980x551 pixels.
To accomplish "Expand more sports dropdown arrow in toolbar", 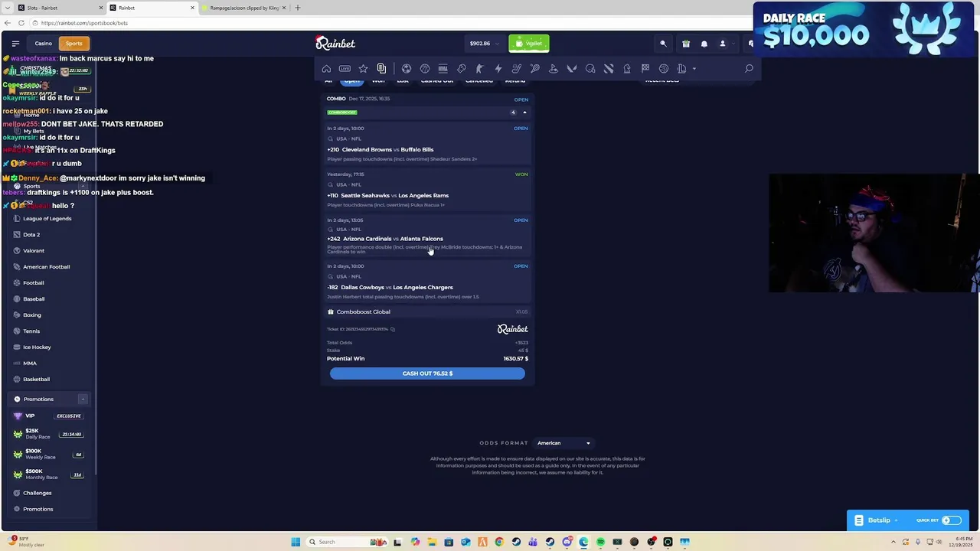I will 694,69.
